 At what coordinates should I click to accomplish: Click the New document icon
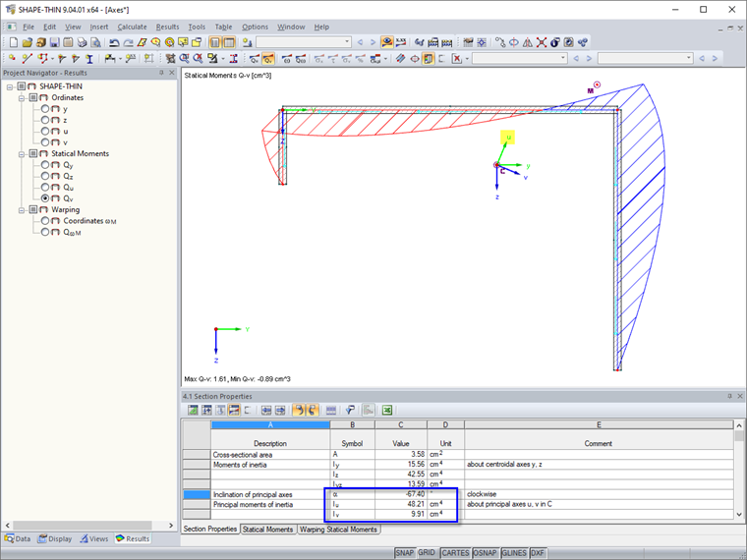tap(12, 42)
